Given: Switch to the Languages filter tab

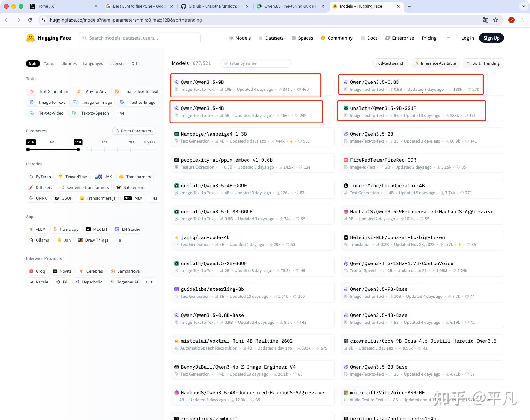Looking at the screenshot, I should (x=93, y=63).
